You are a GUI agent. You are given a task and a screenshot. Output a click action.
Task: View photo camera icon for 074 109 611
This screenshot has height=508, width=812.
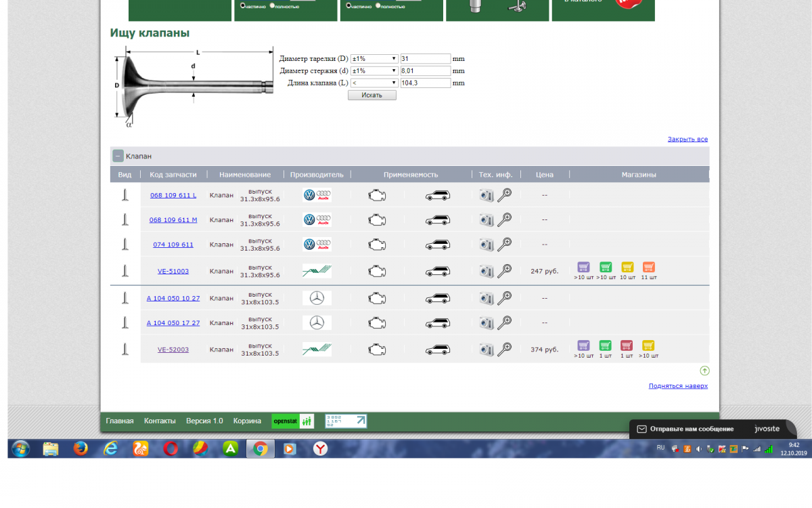point(487,245)
